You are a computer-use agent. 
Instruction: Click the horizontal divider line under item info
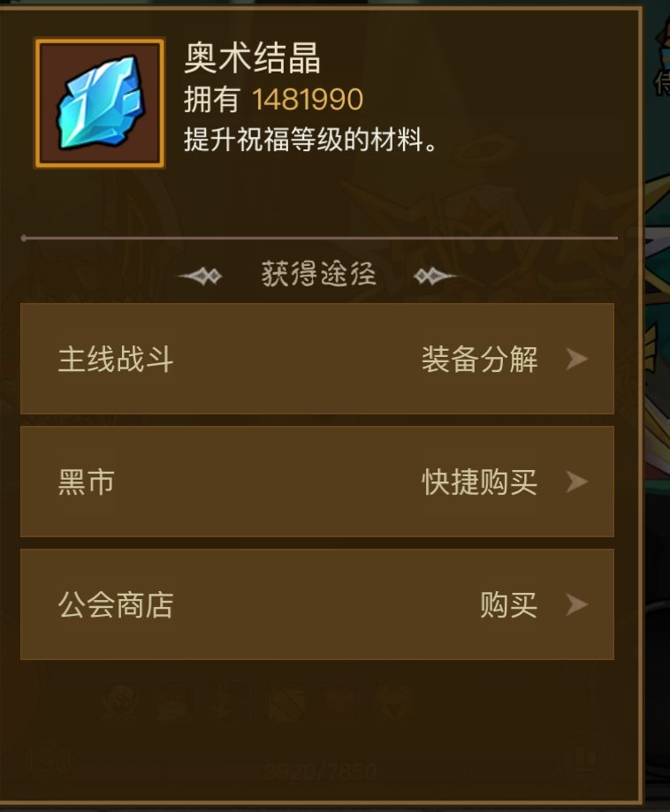pos(319,239)
